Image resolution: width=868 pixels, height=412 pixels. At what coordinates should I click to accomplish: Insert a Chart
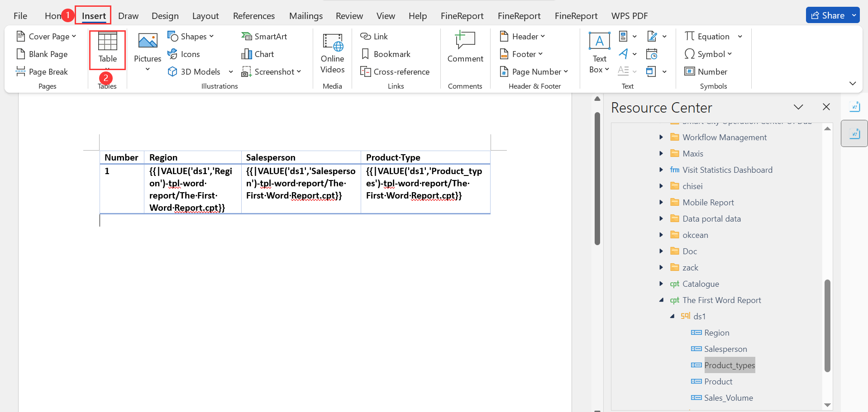257,54
